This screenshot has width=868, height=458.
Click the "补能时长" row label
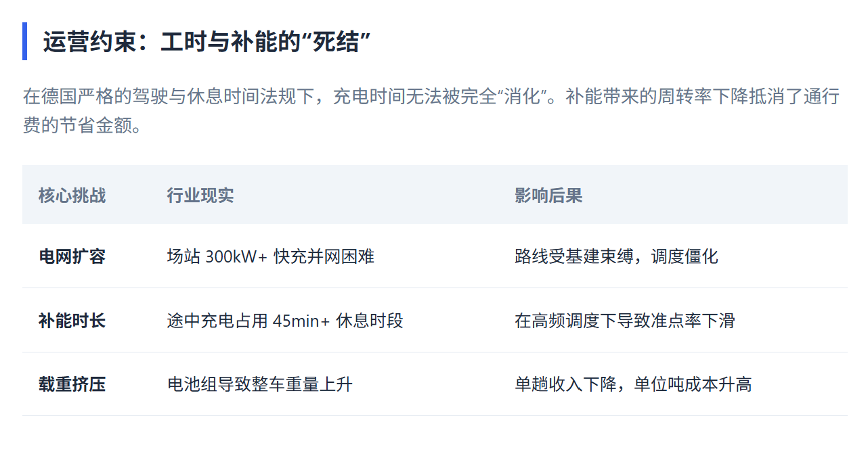[x=72, y=321]
